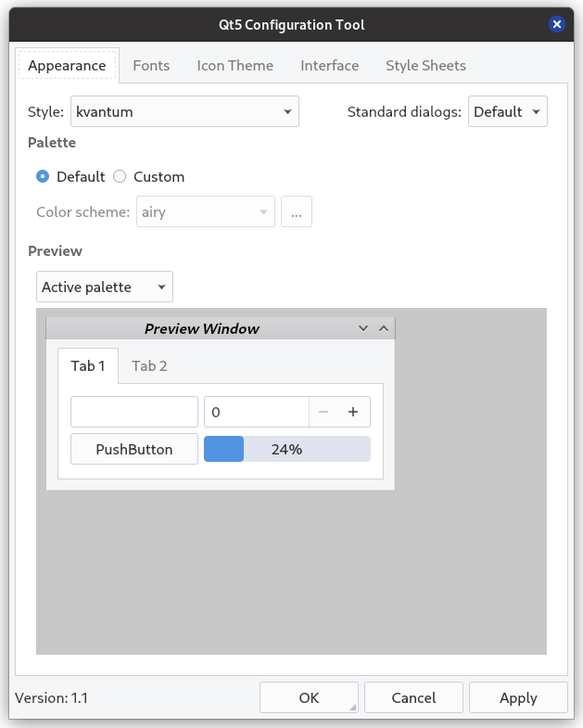The image size is (583, 728).
Task: Close the Qt5 Configuration Tool window
Action: click(x=556, y=25)
